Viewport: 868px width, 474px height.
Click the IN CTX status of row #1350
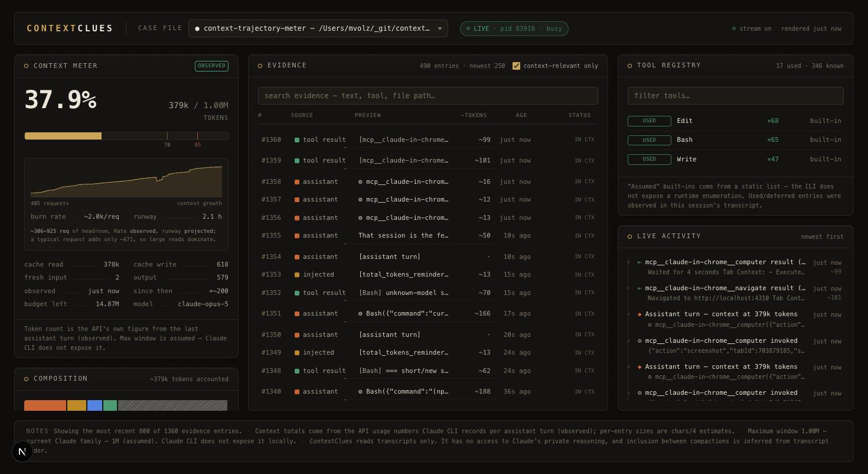coord(585,335)
